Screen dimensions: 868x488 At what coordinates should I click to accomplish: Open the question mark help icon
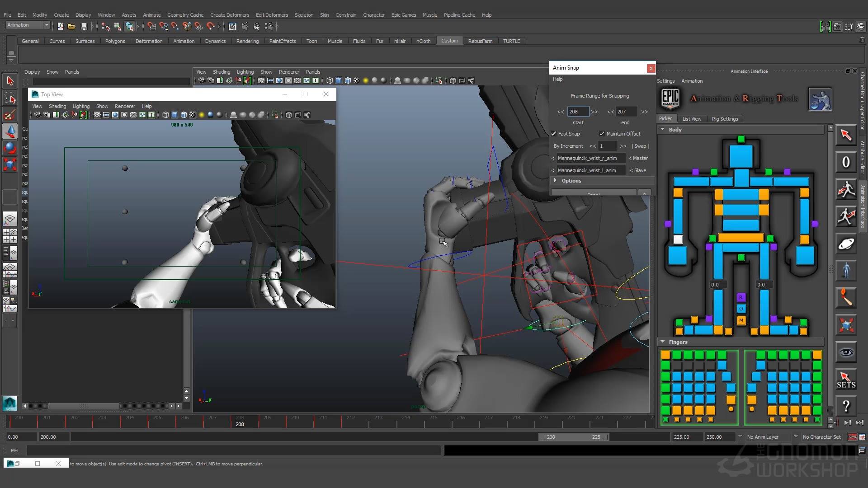[x=846, y=407]
